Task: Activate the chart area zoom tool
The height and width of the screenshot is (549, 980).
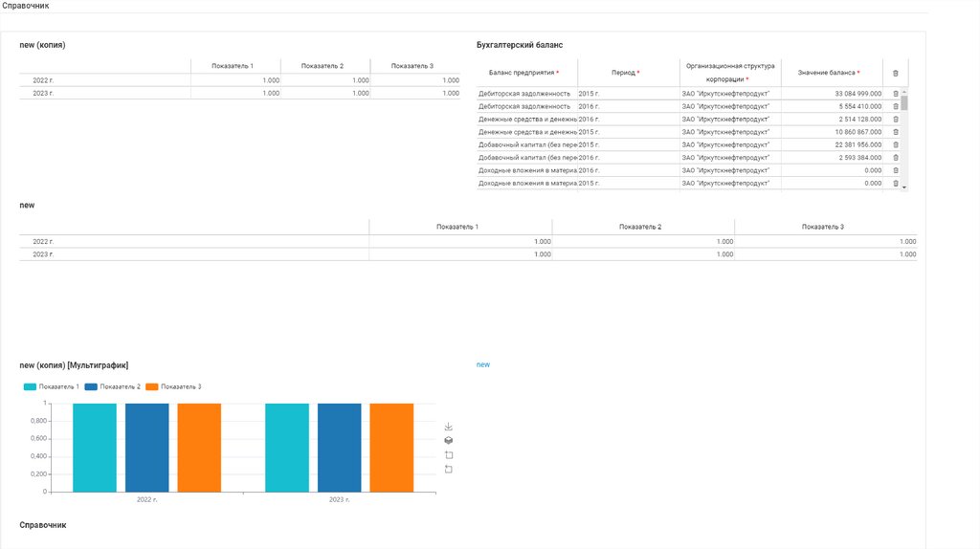Action: [448, 454]
